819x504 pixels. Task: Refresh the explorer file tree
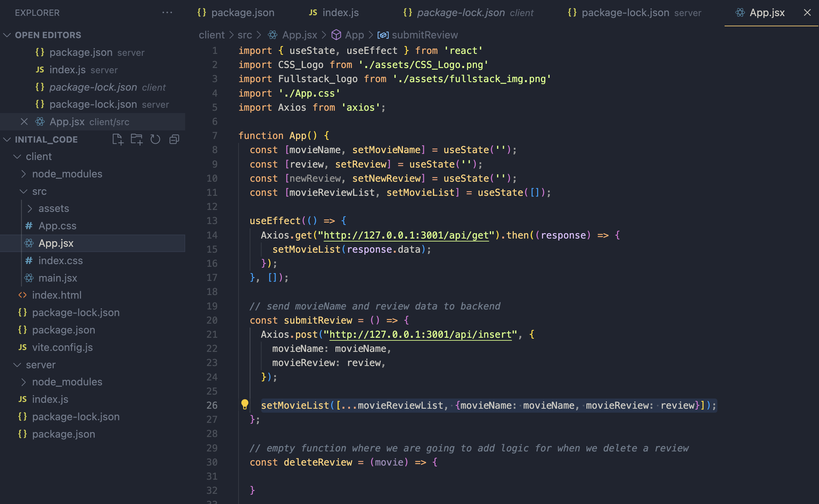pyautogui.click(x=155, y=139)
